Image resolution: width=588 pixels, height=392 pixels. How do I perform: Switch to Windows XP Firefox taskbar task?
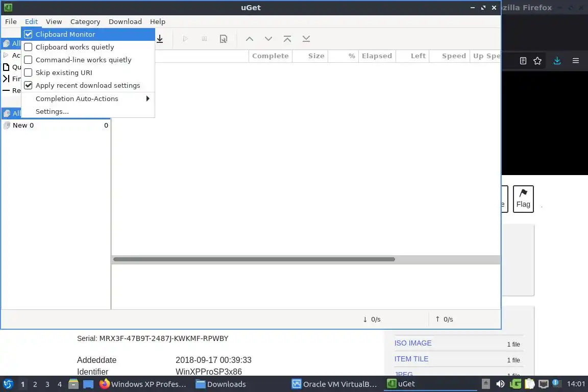coord(143,384)
